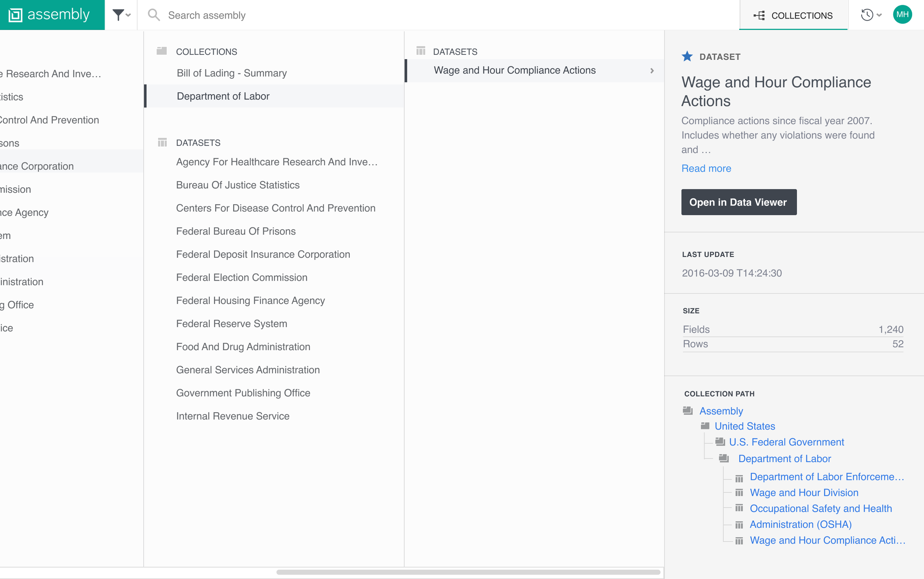Image resolution: width=924 pixels, height=579 pixels.
Task: Click the folder icon beside COLLECTIONS heading
Action: pyautogui.click(x=162, y=51)
